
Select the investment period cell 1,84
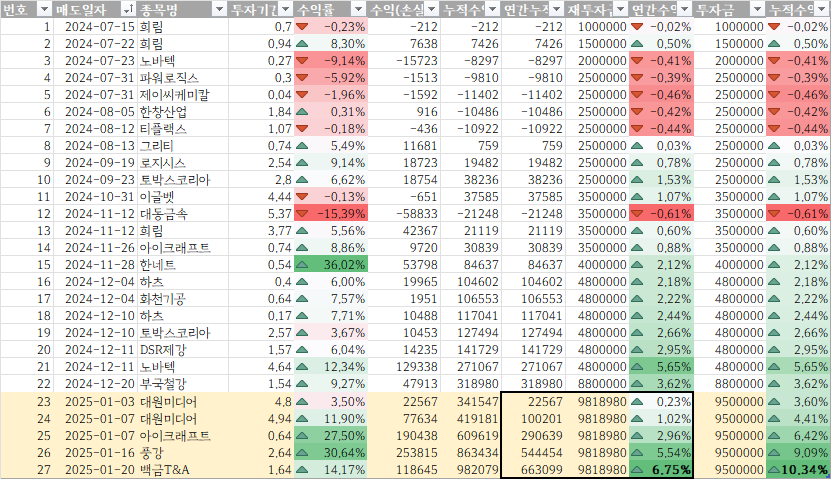point(261,112)
